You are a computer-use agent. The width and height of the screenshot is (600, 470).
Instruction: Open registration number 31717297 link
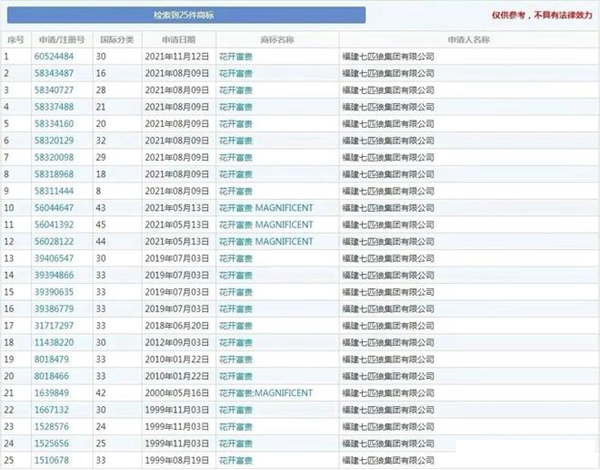[x=54, y=326]
